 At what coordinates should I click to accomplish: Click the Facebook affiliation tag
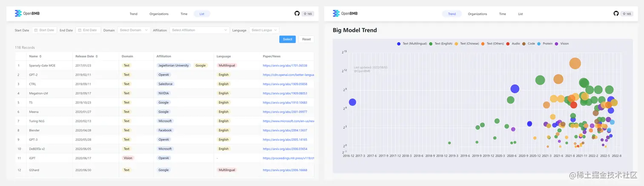[165, 130]
